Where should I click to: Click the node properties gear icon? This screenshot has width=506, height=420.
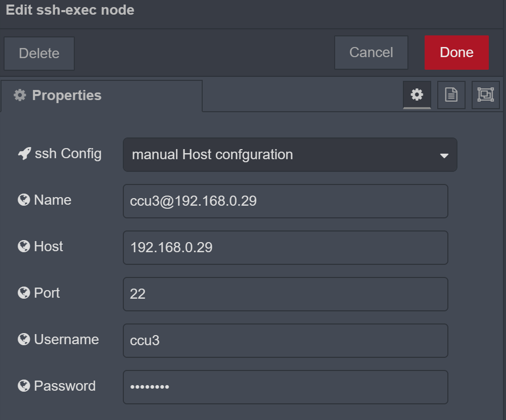click(x=417, y=95)
